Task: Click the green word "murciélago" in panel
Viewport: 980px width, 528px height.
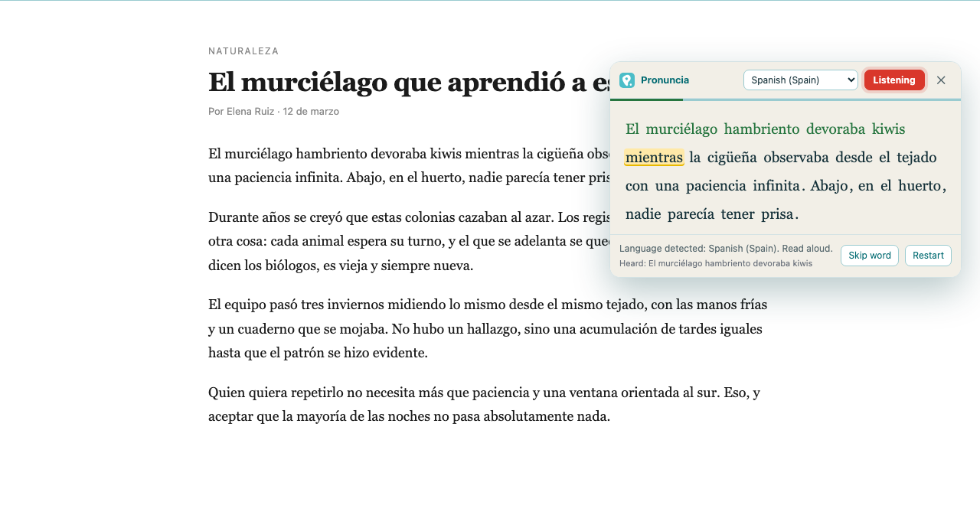Action: click(x=681, y=129)
